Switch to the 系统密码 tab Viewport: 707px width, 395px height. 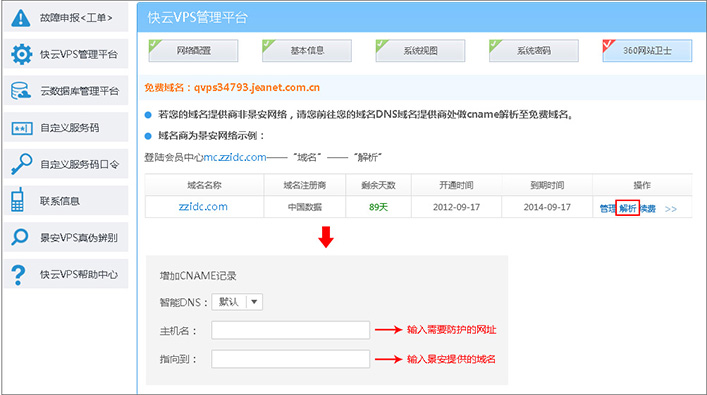[533, 51]
